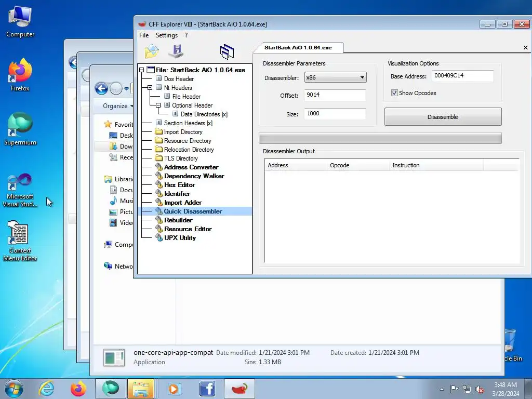
Task: Switch to Windows Explorer taskbar button
Action: [141, 389]
